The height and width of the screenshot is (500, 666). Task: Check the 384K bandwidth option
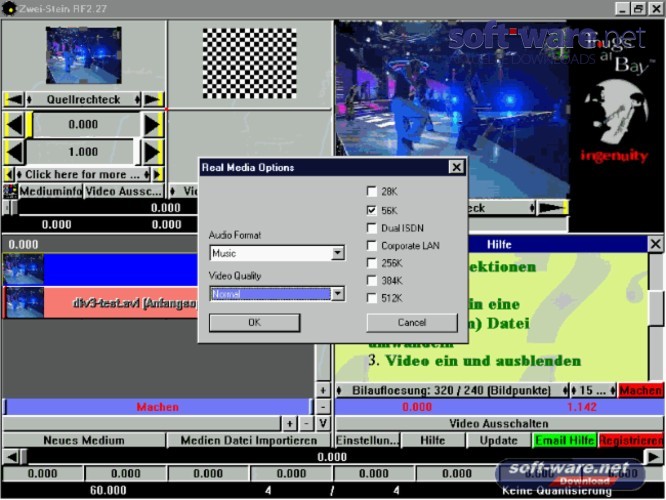372,281
